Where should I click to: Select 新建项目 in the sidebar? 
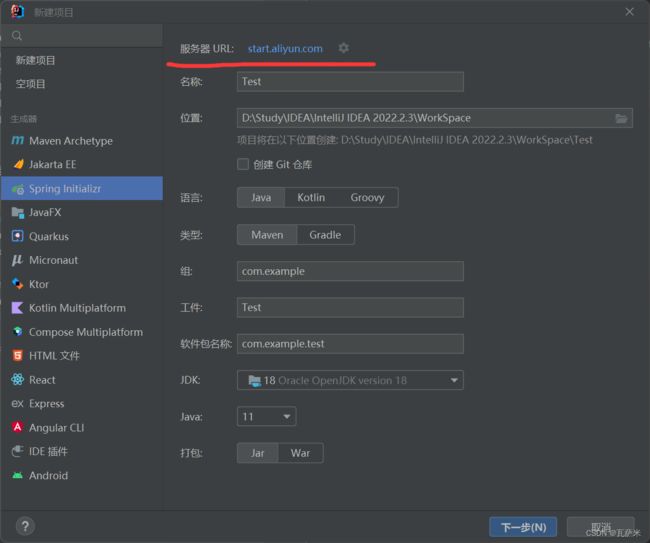36,61
